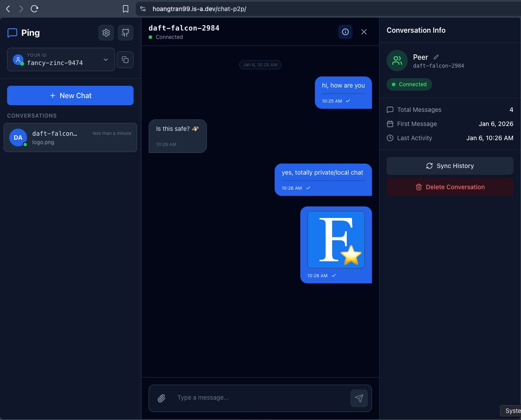Click the CONVERSATIONS section label
521x420 pixels.
coord(32,115)
